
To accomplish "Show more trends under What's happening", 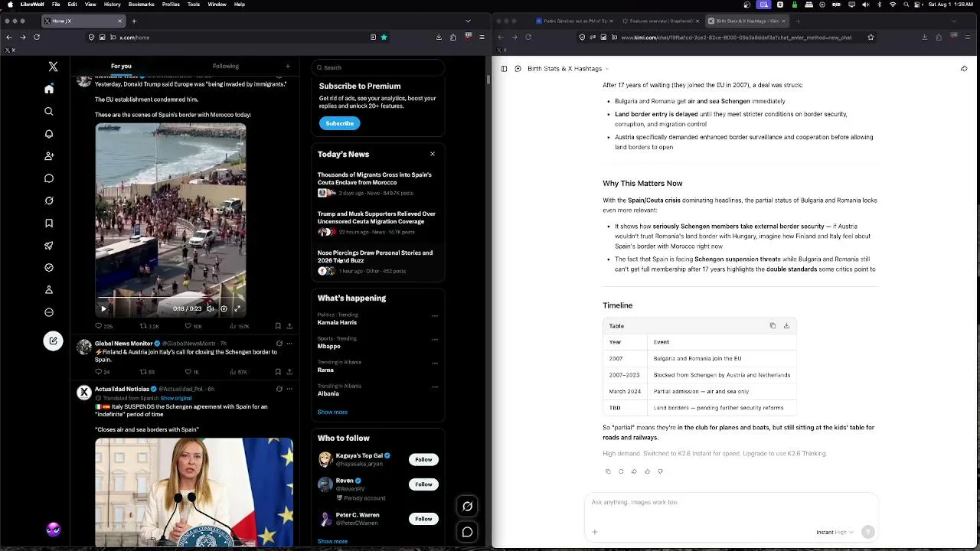I will coord(332,412).
